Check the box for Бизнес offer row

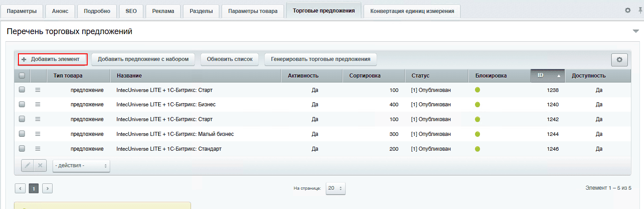[x=22, y=104]
